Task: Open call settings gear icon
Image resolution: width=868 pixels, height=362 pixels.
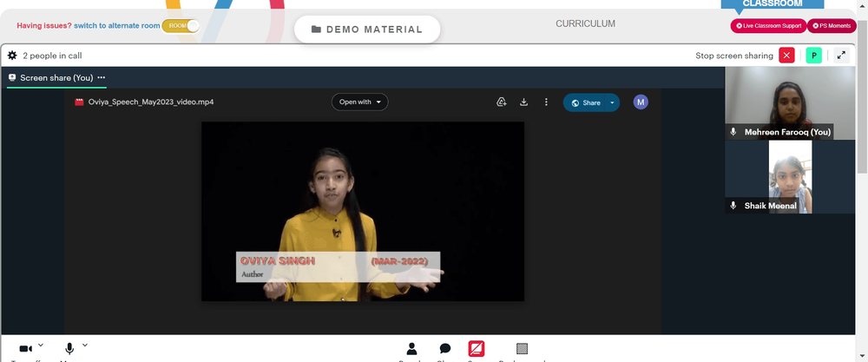Action: (12, 56)
